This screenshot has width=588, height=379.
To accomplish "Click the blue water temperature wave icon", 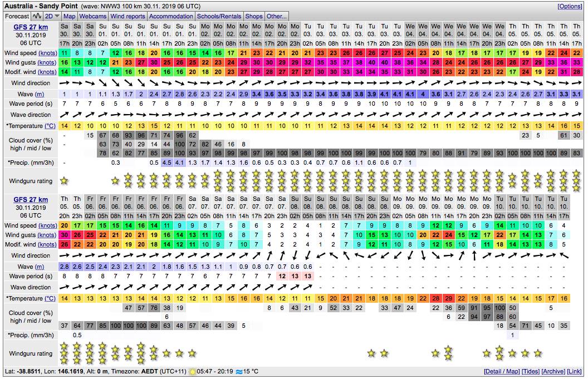I will (x=240, y=371).
